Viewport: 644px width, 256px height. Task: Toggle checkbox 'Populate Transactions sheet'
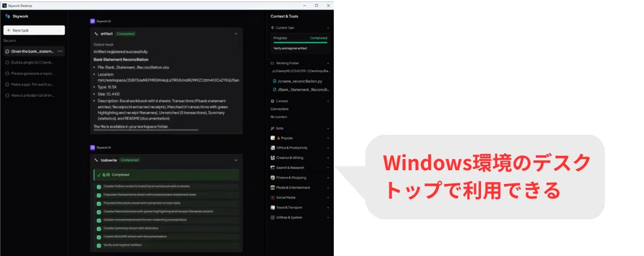[x=99, y=194]
